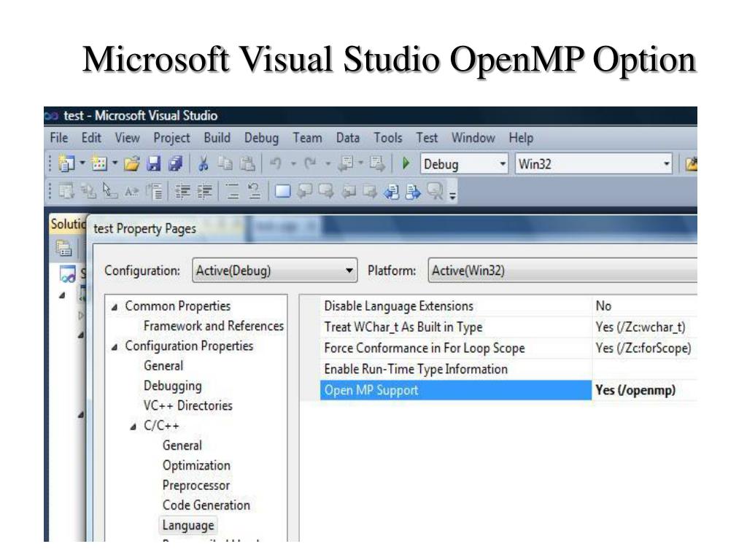Open the Test menu
Image resolution: width=747 pixels, height=560 pixels.
click(x=427, y=138)
